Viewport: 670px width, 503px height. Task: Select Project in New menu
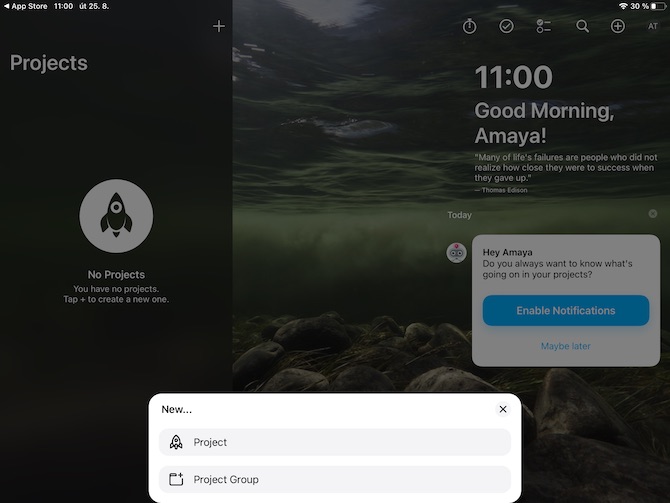pyautogui.click(x=335, y=442)
